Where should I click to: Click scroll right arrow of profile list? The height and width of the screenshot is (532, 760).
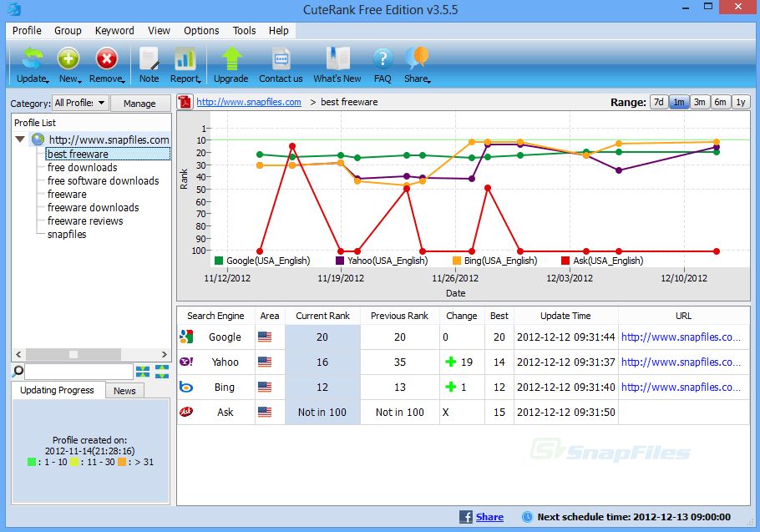pos(165,354)
